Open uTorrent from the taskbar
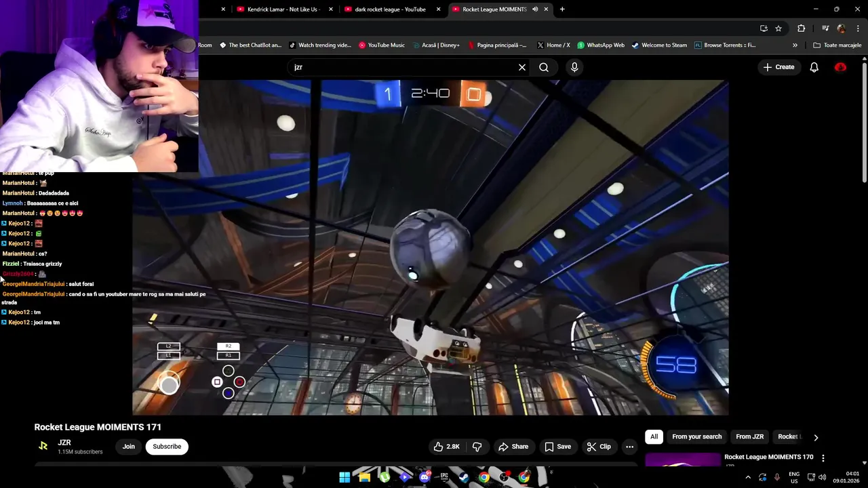 tap(384, 477)
